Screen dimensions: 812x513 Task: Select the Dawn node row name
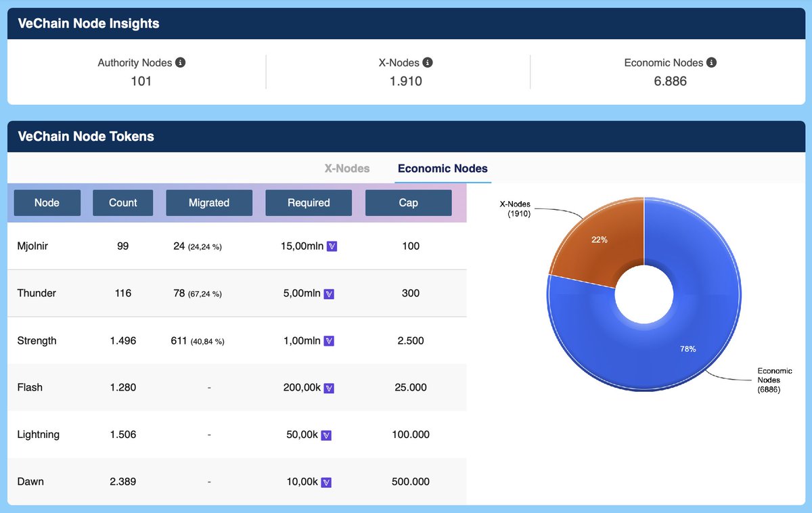(x=30, y=482)
